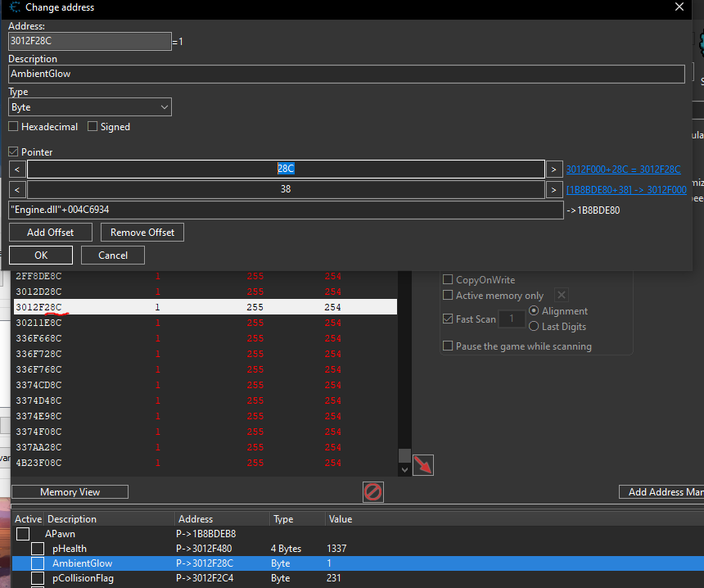Toggle the Signed checkbox
The image size is (704, 588).
[93, 127]
